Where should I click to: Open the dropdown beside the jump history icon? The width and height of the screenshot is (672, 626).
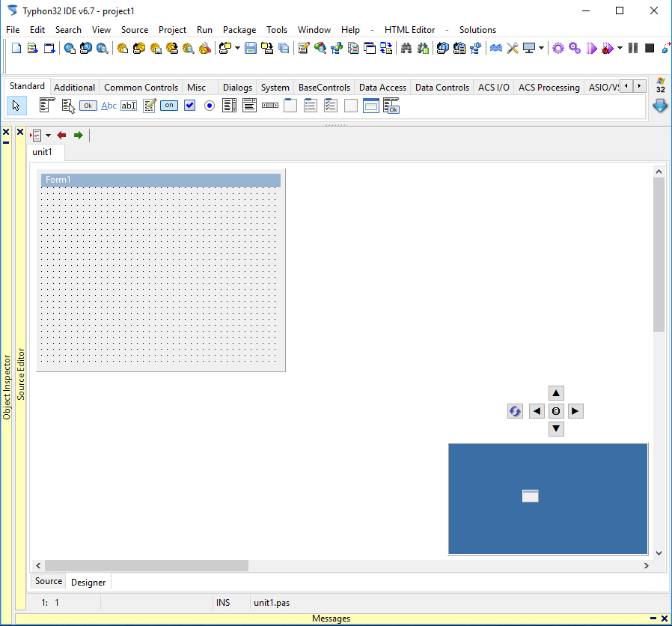48,136
